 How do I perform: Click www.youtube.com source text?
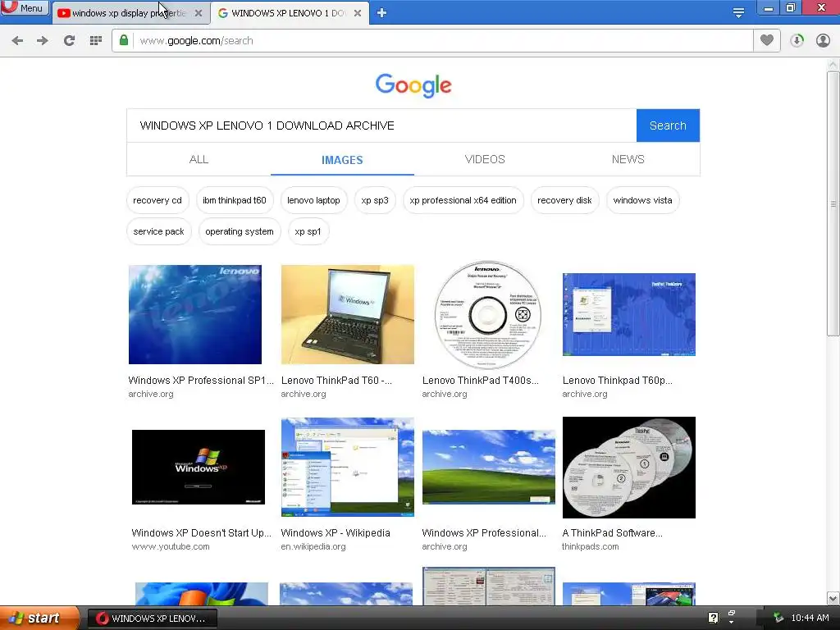point(171,546)
